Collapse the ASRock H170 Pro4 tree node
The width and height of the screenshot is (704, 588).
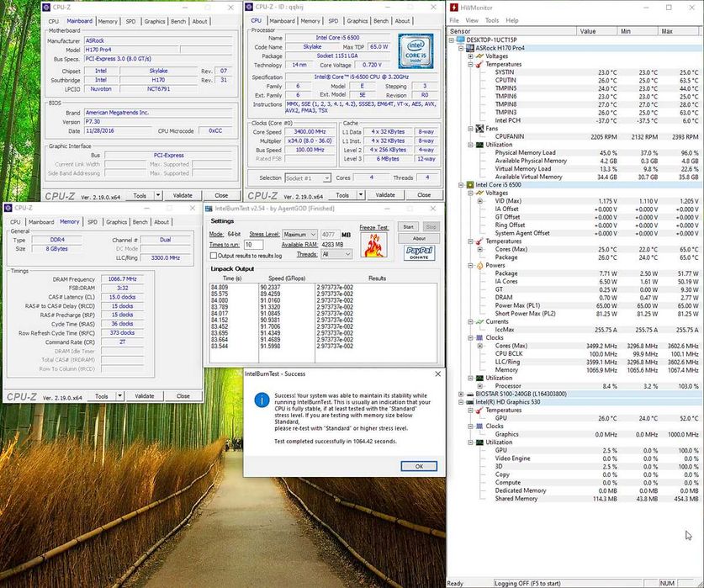coord(461,48)
